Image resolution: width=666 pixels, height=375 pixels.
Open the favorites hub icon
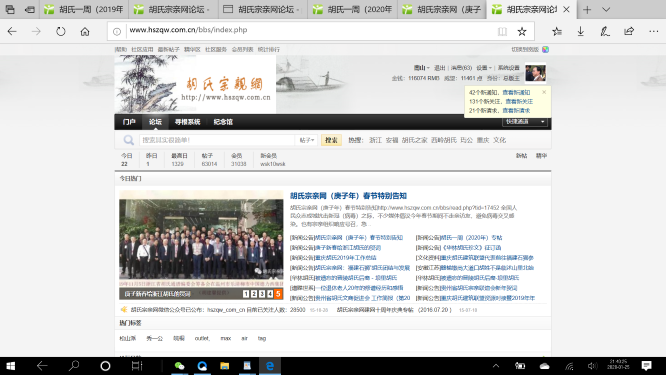coord(557,31)
